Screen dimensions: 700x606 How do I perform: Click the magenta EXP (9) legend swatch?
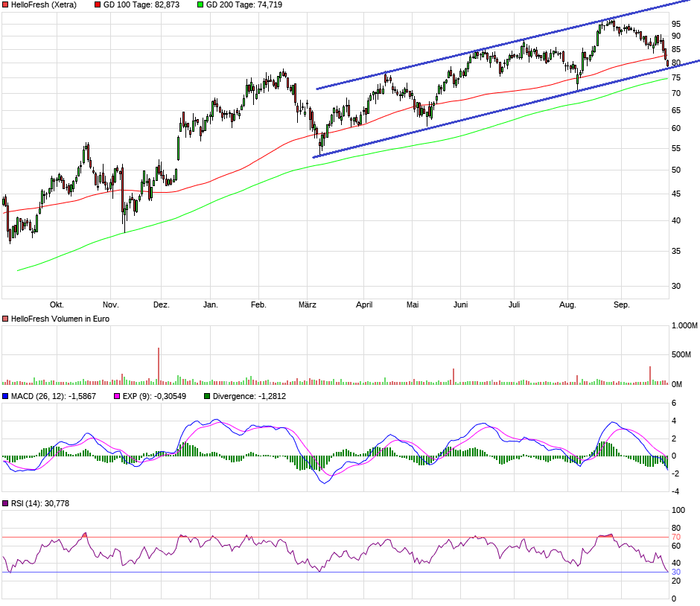tap(117, 396)
